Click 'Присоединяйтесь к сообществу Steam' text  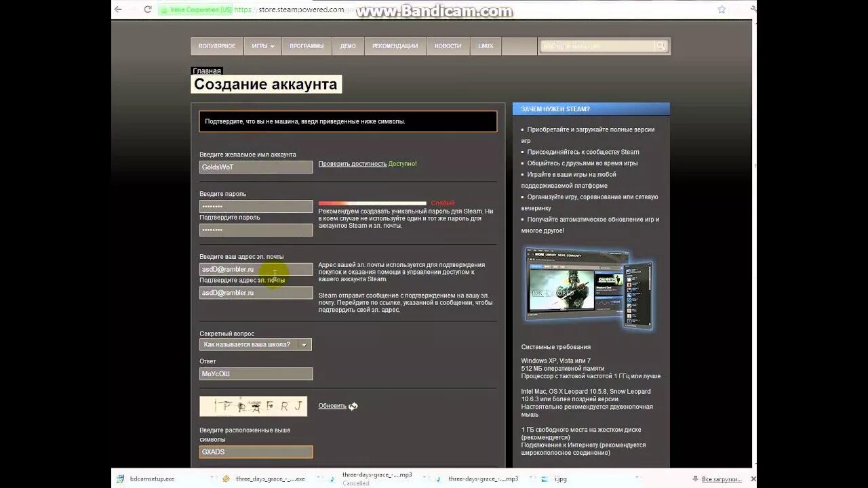coord(583,152)
